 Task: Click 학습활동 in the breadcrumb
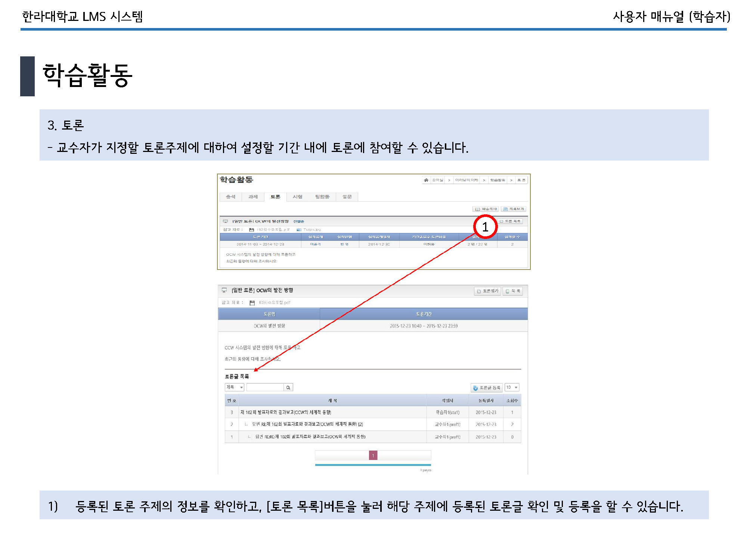tap(498, 180)
